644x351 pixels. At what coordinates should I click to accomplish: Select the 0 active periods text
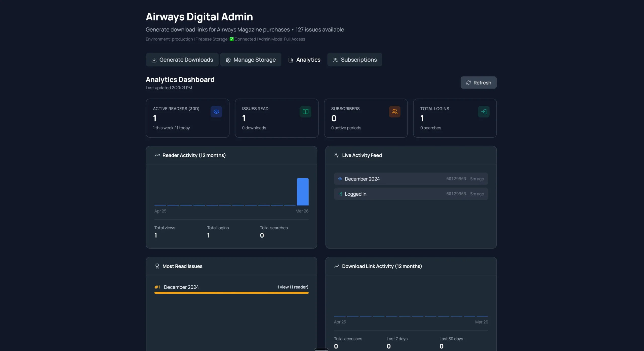346,128
